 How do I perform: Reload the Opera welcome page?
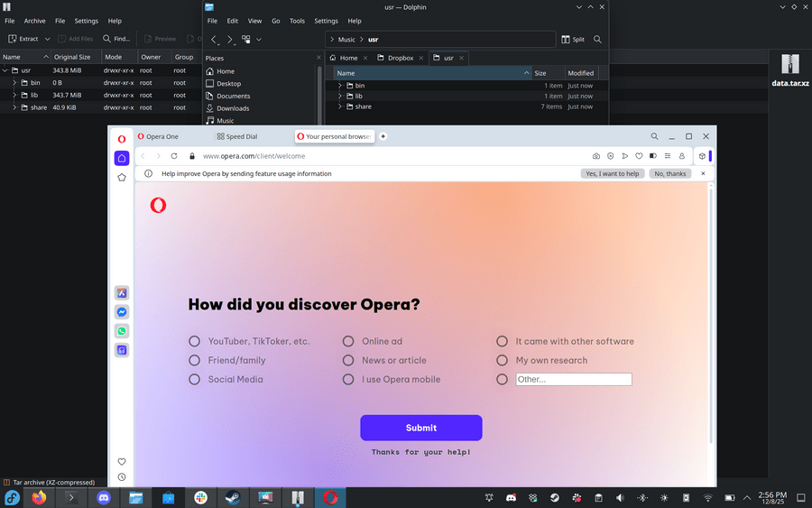coord(174,156)
